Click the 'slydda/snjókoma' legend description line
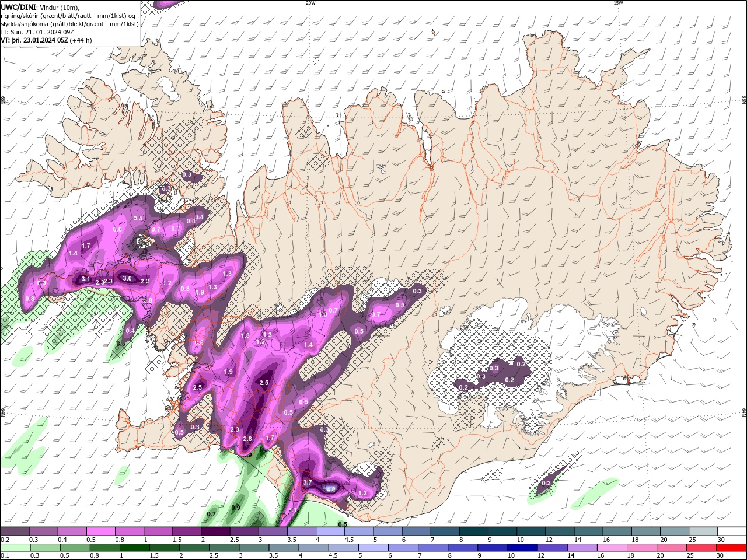Viewport: 747px width, 560px height. [x=70, y=24]
